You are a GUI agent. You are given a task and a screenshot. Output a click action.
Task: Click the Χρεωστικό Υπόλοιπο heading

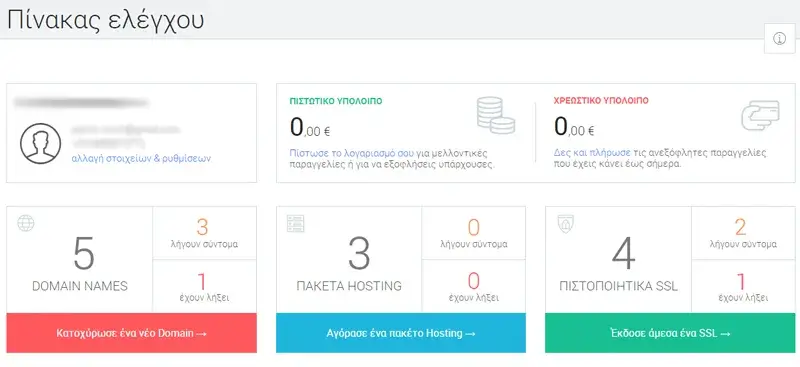pyautogui.click(x=601, y=101)
